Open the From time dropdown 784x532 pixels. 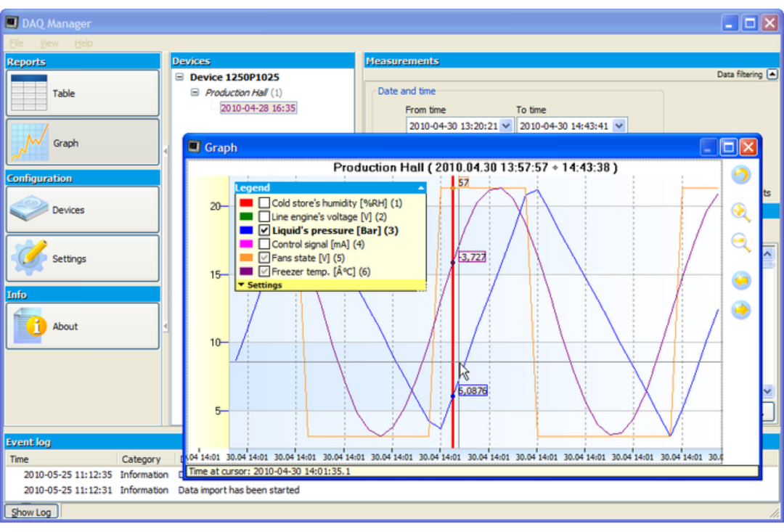[506, 126]
